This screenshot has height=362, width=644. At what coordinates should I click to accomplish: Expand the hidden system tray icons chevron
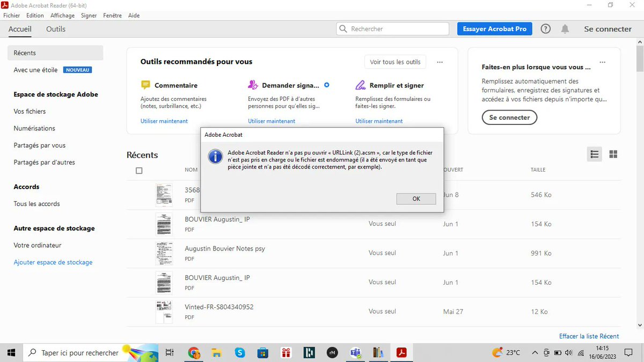point(535,352)
